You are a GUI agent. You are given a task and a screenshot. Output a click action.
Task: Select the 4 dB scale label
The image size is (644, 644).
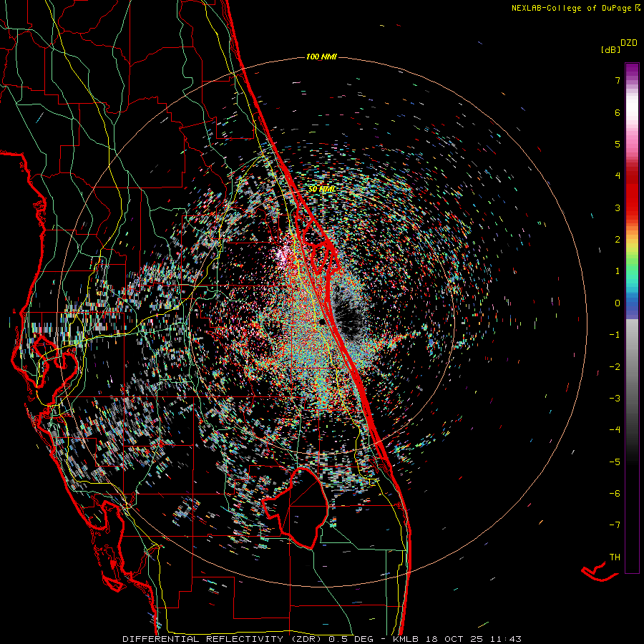[617, 176]
